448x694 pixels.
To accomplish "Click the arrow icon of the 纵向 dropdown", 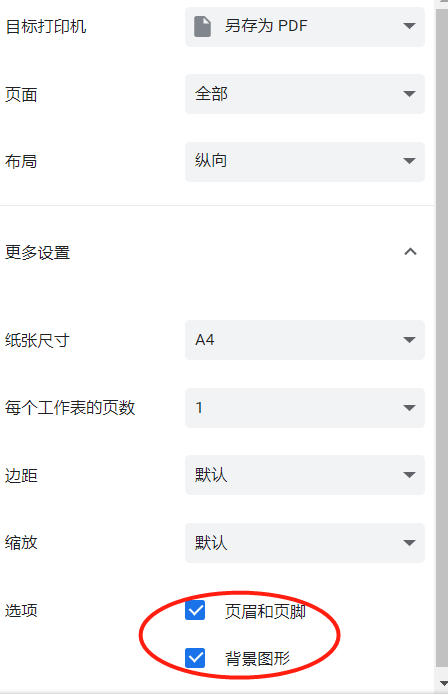I will 409,161.
